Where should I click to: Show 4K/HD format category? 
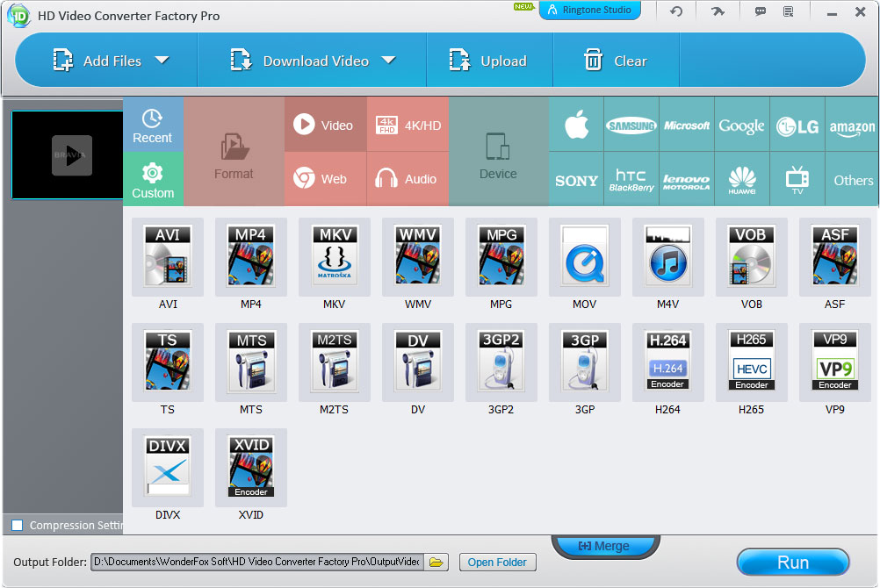point(408,125)
